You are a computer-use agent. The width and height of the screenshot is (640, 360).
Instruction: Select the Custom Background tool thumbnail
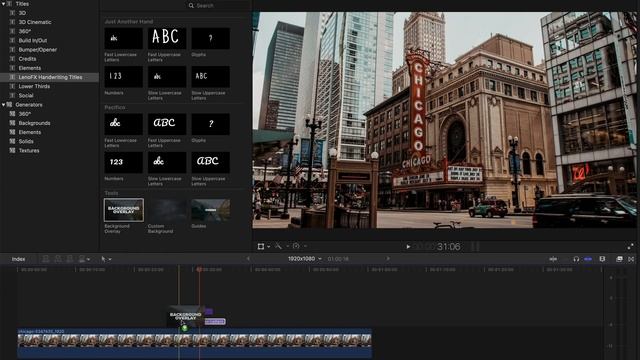pyautogui.click(x=167, y=210)
